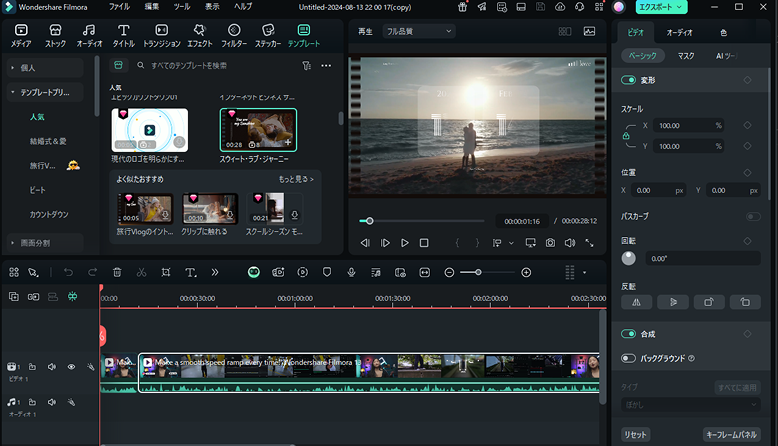778x446 pixels.
Task: Open the ツール menu
Action: pyautogui.click(x=182, y=7)
